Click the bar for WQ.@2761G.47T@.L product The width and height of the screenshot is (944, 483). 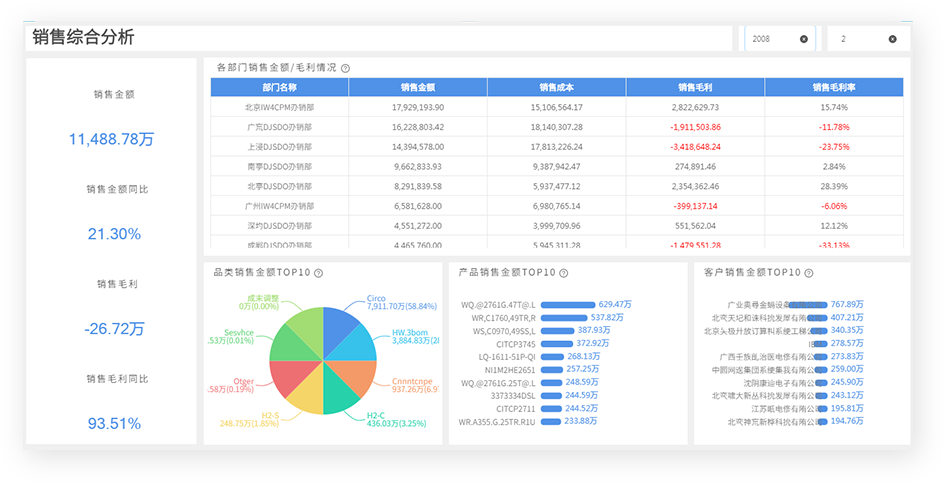(x=568, y=305)
